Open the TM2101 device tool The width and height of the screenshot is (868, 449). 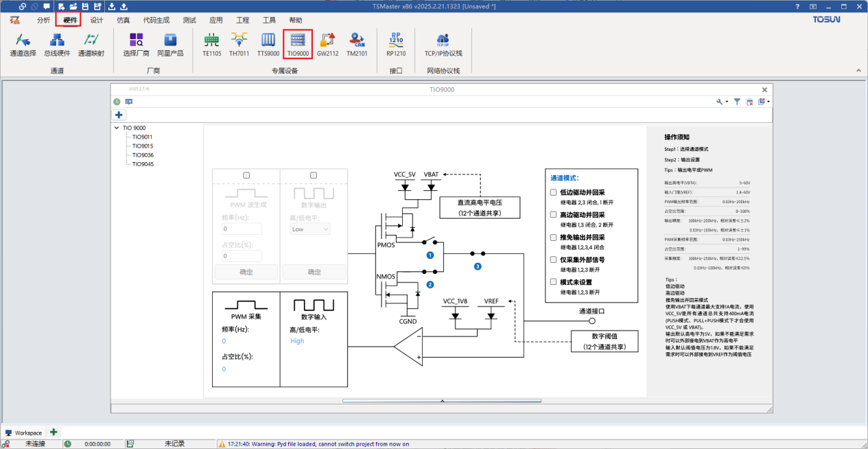point(356,45)
